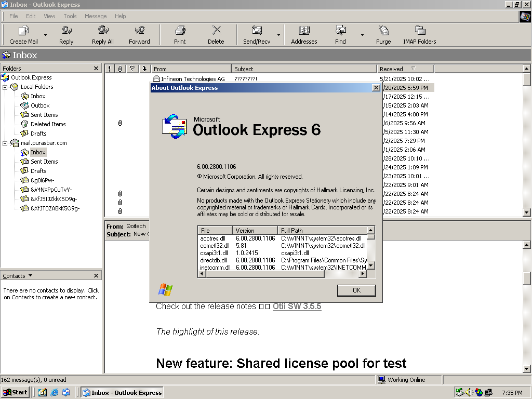Sort messages by attachment column icon
Image resolution: width=532 pixels, height=399 pixels.
point(120,69)
